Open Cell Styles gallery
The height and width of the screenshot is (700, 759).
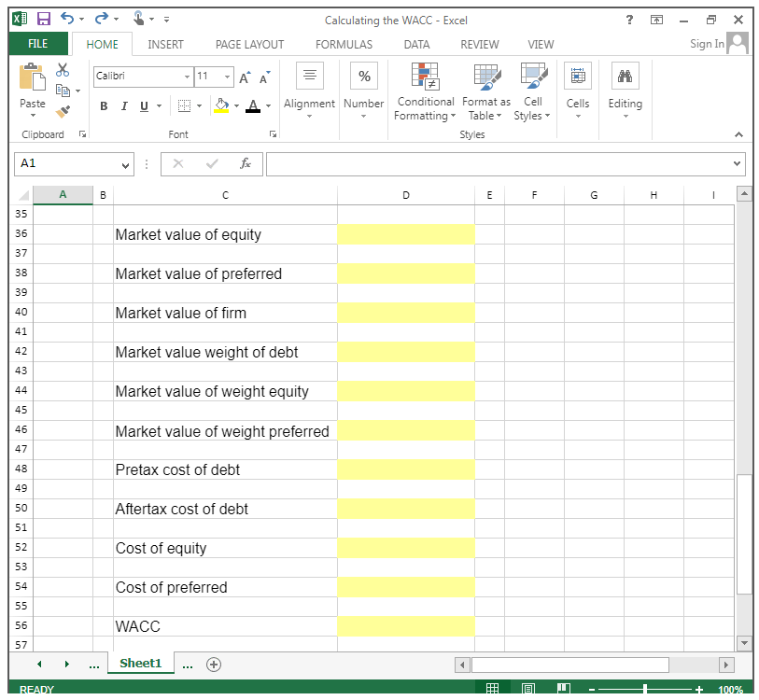(x=532, y=92)
